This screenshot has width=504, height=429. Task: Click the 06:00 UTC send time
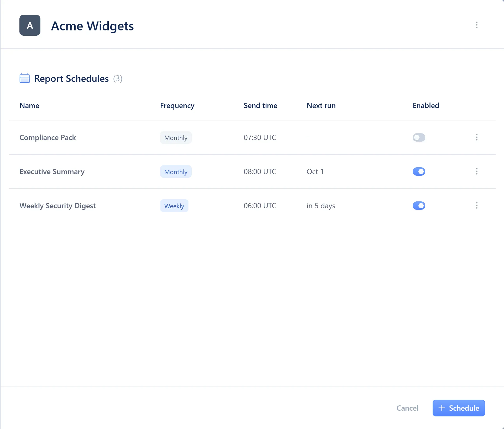260,206
